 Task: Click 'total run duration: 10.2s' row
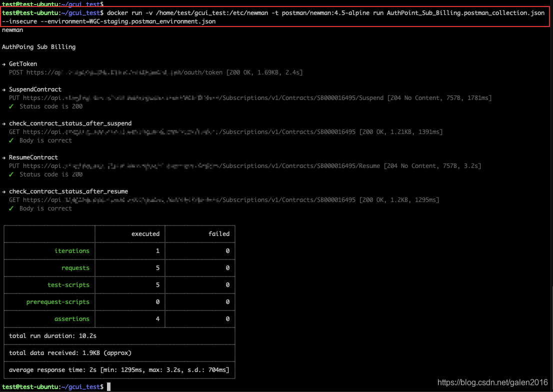coord(119,336)
